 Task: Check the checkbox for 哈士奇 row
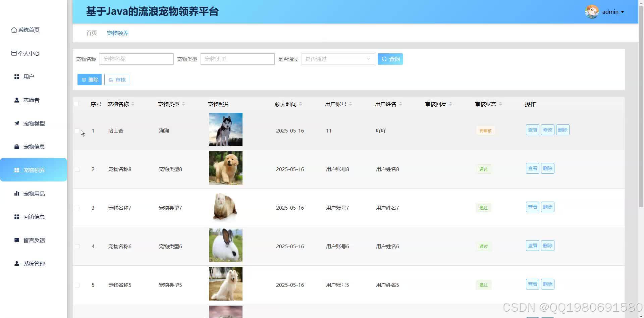[77, 131]
